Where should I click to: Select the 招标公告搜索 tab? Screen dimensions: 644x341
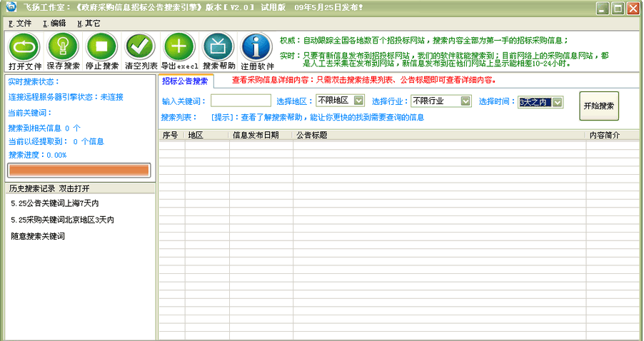pos(185,81)
